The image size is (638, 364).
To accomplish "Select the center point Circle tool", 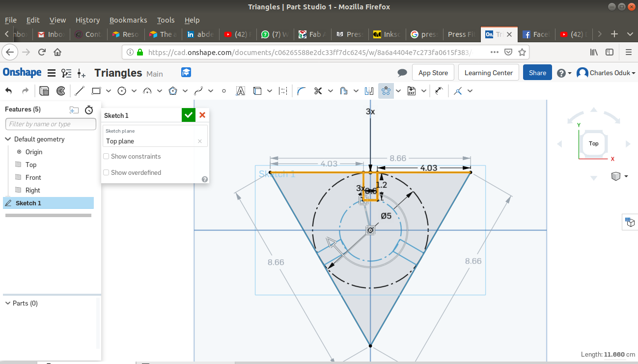I will pyautogui.click(x=122, y=91).
